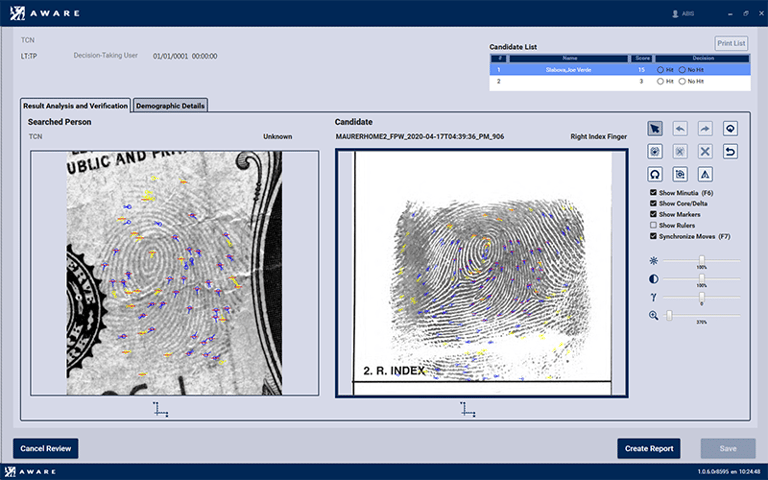Mark candidate 2 as No Hit
Viewport: 768px width, 480px height.
683,82
